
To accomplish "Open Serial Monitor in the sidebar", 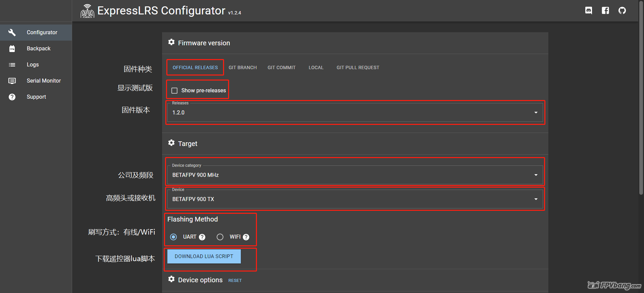I will (36, 81).
